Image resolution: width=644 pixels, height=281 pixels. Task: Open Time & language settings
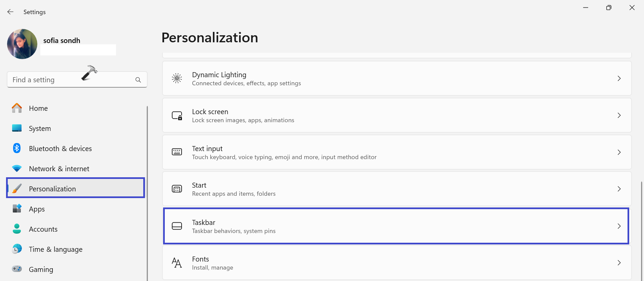pos(55,249)
